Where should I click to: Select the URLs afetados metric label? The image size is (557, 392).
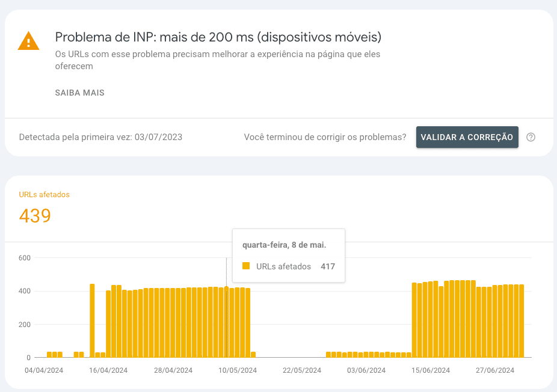coord(45,195)
